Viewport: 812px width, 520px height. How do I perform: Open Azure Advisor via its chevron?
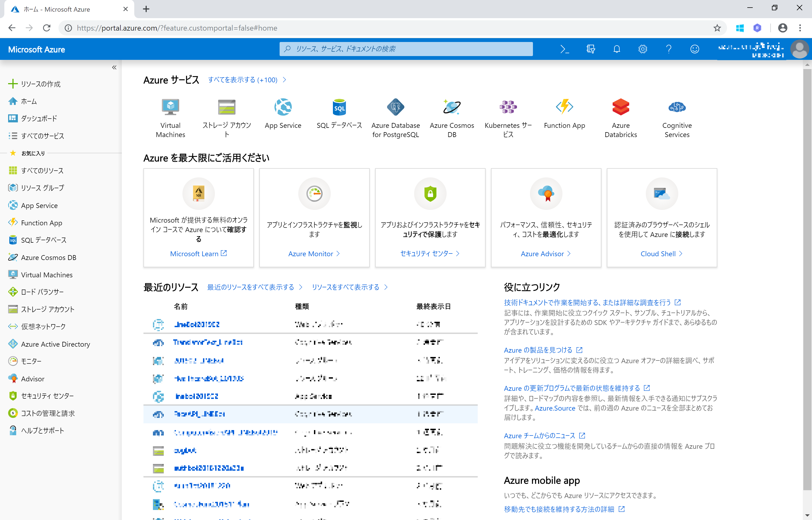(546, 253)
